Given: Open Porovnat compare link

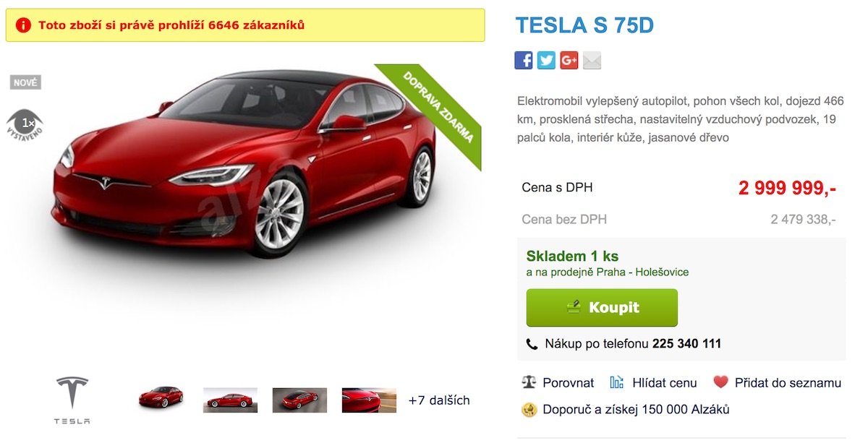Looking at the screenshot, I should (558, 383).
